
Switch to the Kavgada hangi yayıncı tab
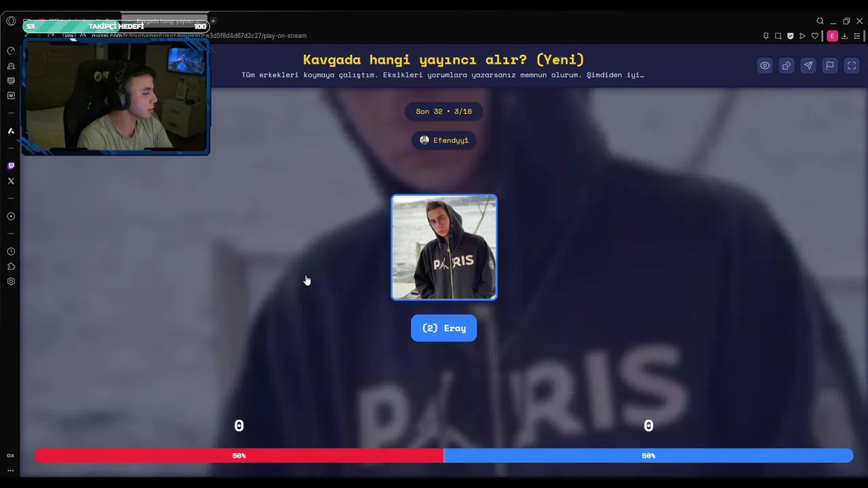(165, 21)
